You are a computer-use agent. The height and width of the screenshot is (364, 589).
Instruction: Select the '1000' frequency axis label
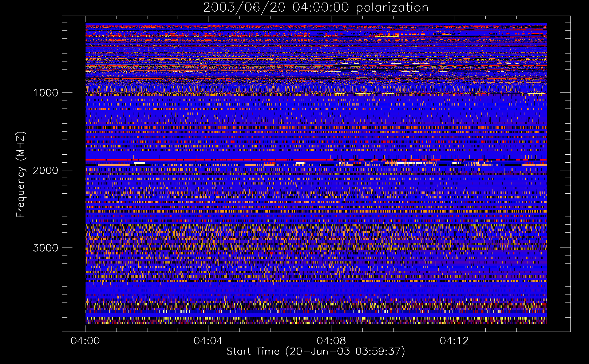pos(46,93)
